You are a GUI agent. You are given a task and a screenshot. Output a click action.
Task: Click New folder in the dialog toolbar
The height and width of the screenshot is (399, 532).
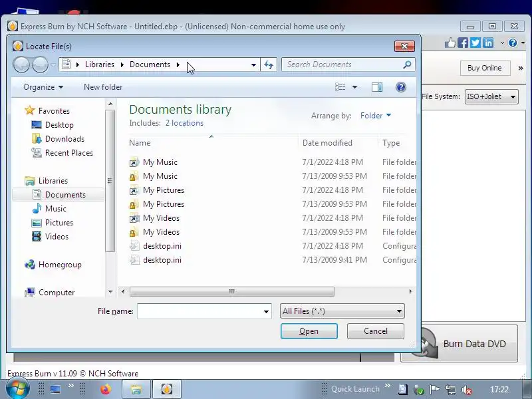103,87
